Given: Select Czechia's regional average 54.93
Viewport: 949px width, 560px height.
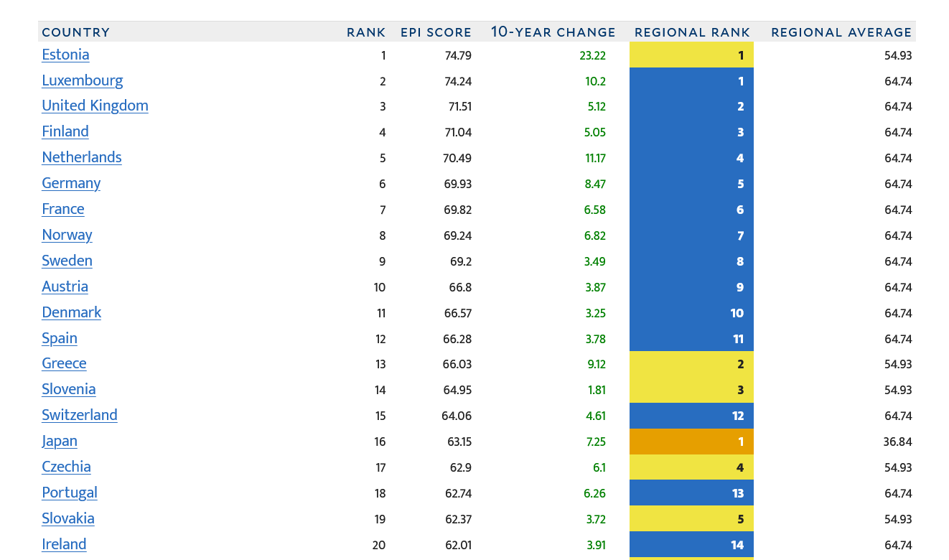Looking at the screenshot, I should click(x=899, y=468).
